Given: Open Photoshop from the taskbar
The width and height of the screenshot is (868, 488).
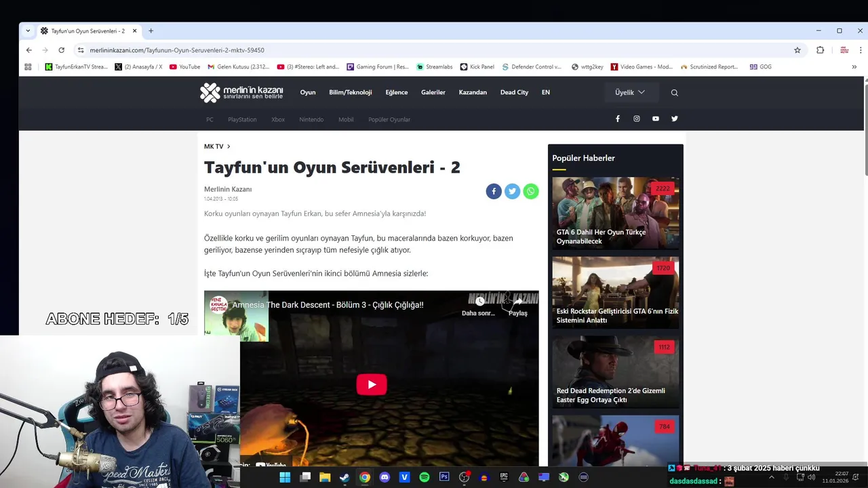Looking at the screenshot, I should point(444,477).
